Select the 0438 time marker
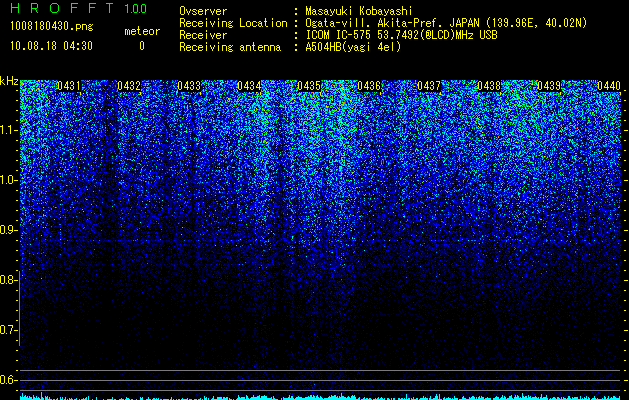Screen dimensions: 629x400 pyautogui.click(x=489, y=86)
